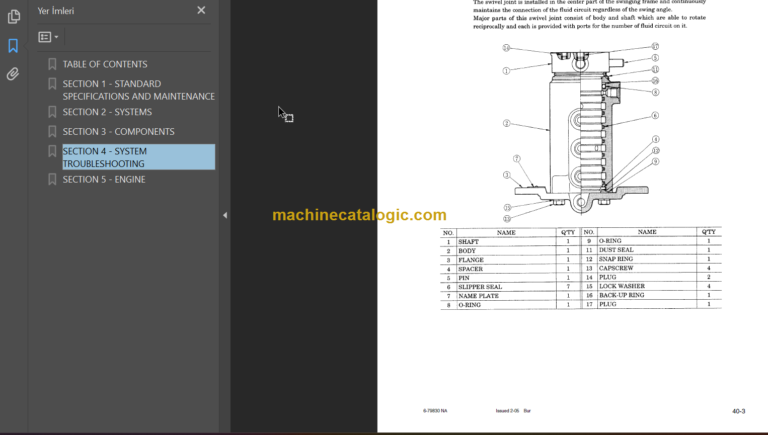Screen dimensions: 768x435
Task: Collapse the navigation pane with arrow
Action: (225, 215)
